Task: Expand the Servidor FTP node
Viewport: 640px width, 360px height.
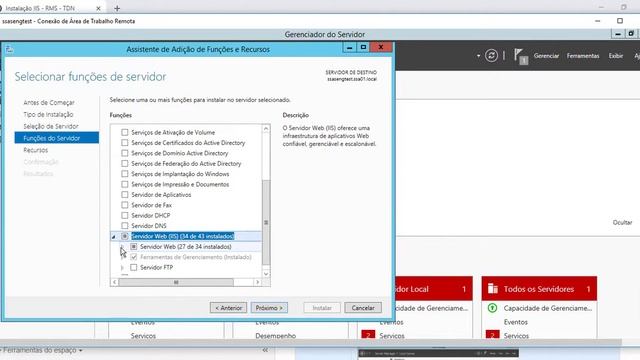Action: click(122, 267)
